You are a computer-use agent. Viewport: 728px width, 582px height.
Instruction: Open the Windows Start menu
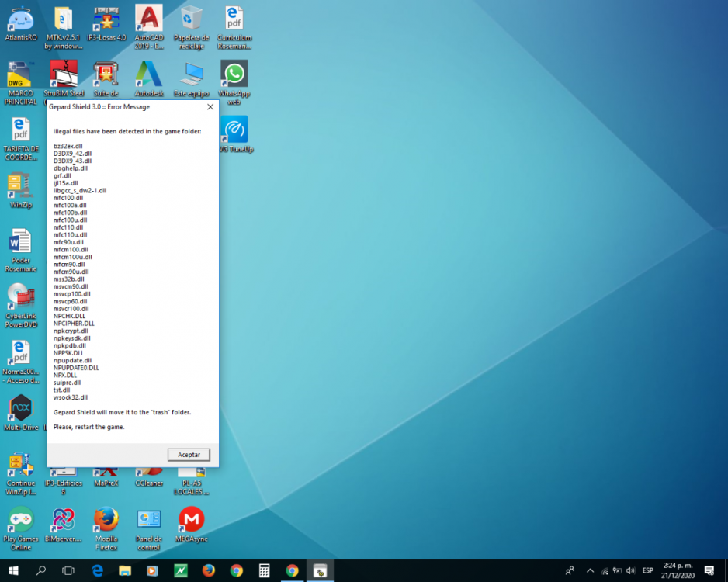tap(13, 570)
